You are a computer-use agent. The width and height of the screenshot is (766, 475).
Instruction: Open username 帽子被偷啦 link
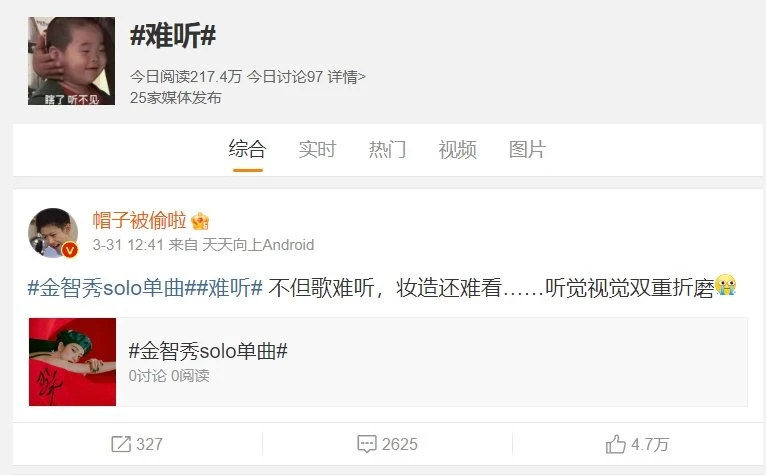coord(140,221)
